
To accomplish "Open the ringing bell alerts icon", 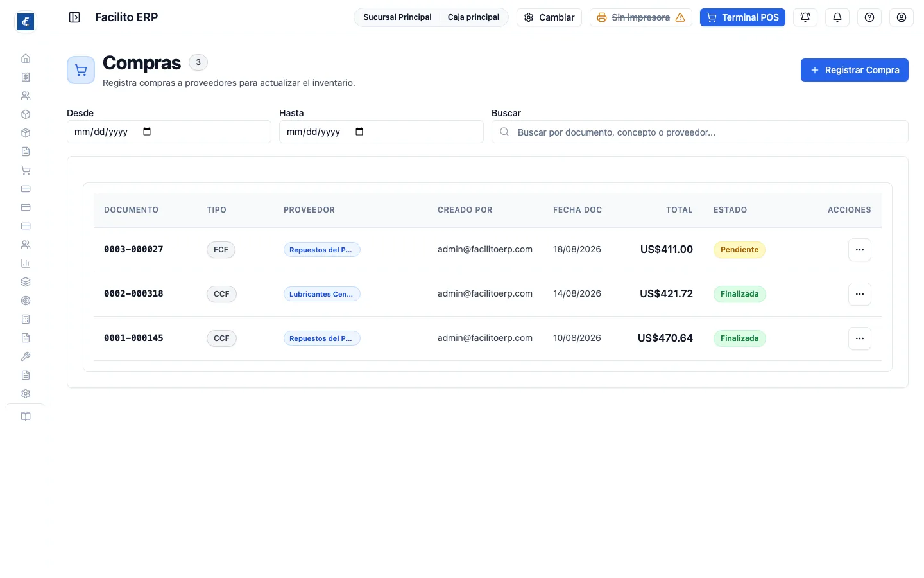I will tap(805, 17).
